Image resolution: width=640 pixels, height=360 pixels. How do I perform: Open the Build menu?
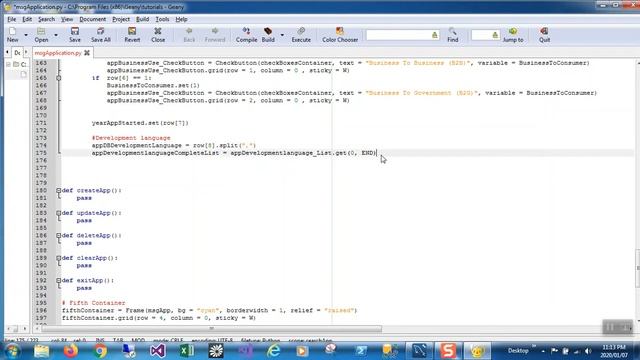[142, 19]
